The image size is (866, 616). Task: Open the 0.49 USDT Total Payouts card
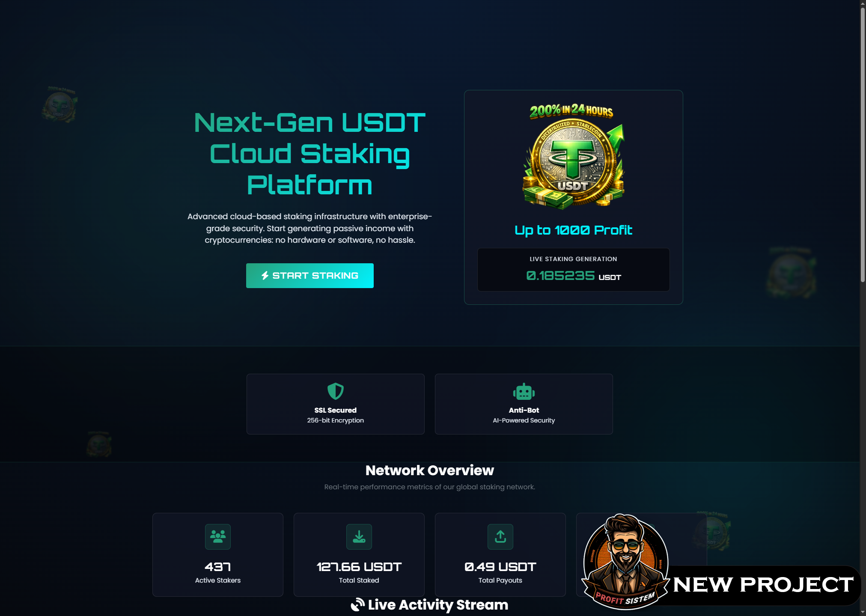(x=500, y=554)
